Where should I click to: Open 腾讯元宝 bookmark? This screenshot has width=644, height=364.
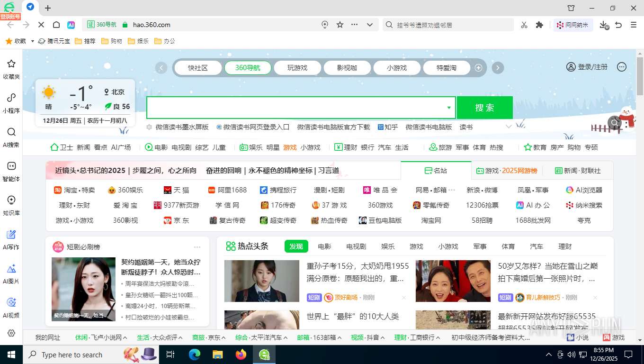54,41
